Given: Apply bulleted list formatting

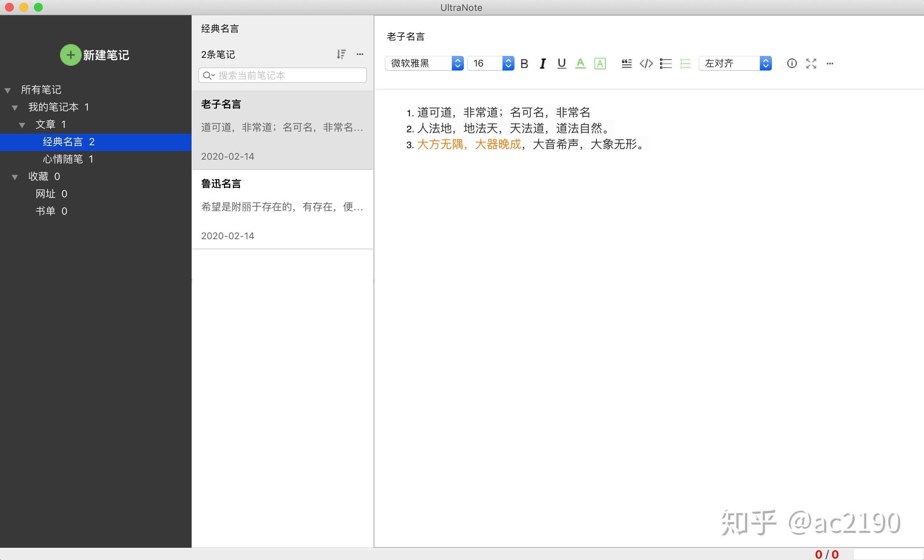Looking at the screenshot, I should click(666, 64).
